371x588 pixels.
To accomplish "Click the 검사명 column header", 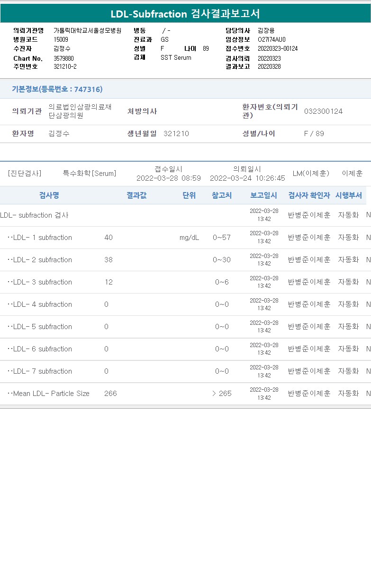I will [x=49, y=195].
